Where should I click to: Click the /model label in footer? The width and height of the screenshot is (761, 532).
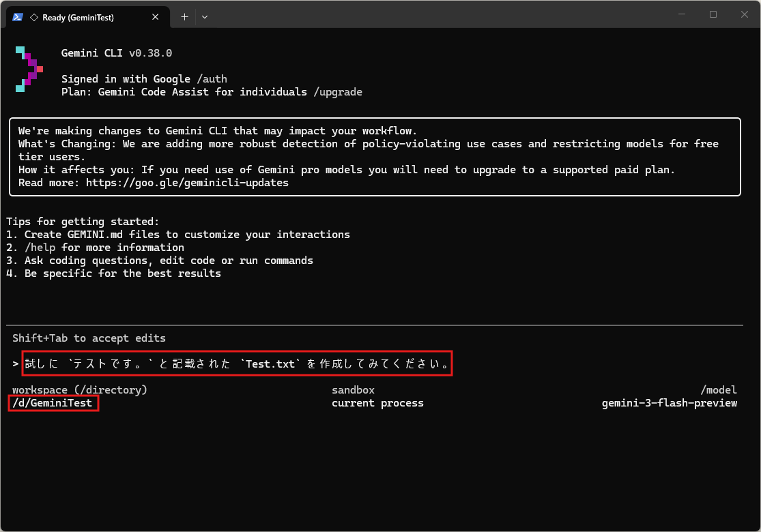[x=719, y=390]
